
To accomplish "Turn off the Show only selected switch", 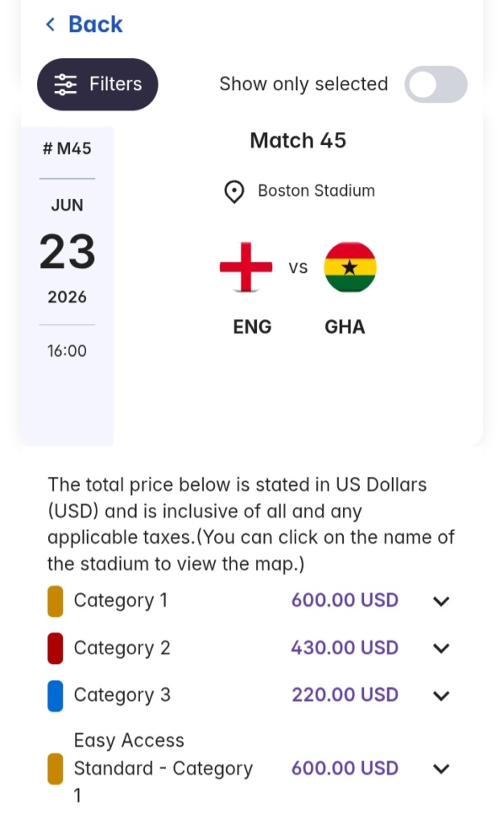I will click(435, 84).
